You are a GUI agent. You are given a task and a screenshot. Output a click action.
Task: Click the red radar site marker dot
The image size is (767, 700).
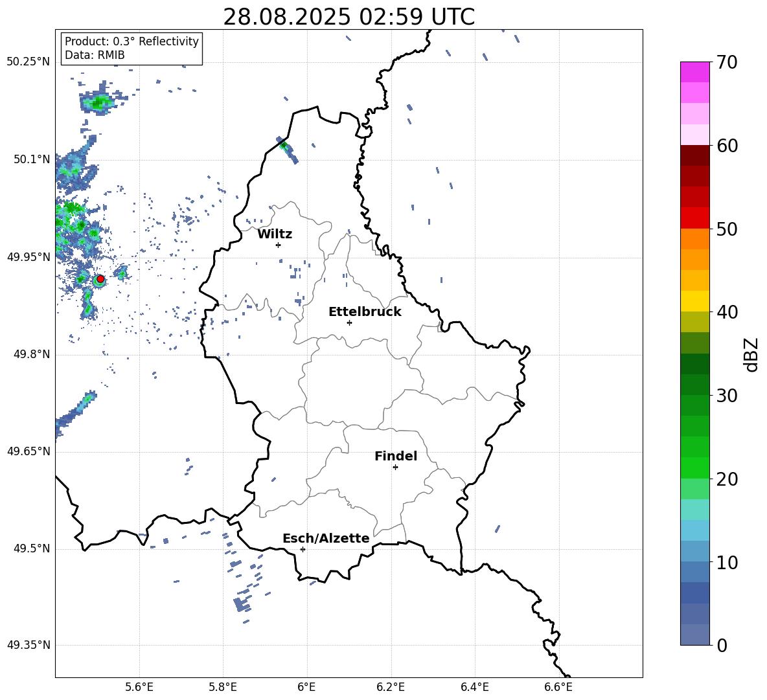[100, 279]
